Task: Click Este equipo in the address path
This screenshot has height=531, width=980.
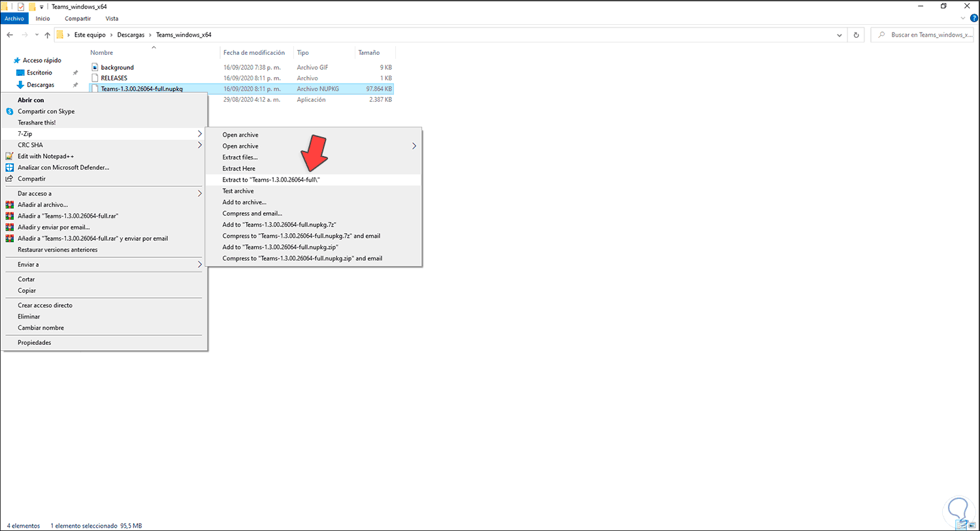Action: pos(90,35)
